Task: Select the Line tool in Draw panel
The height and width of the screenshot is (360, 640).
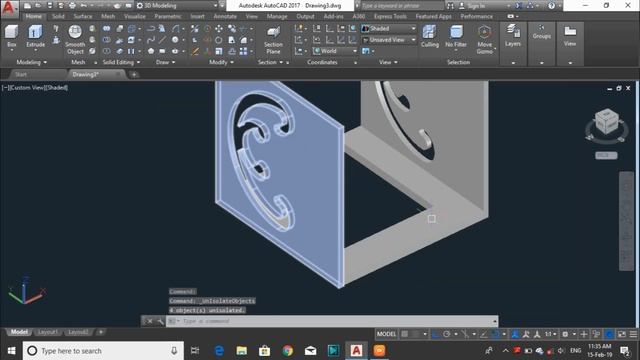Action: pos(162,40)
